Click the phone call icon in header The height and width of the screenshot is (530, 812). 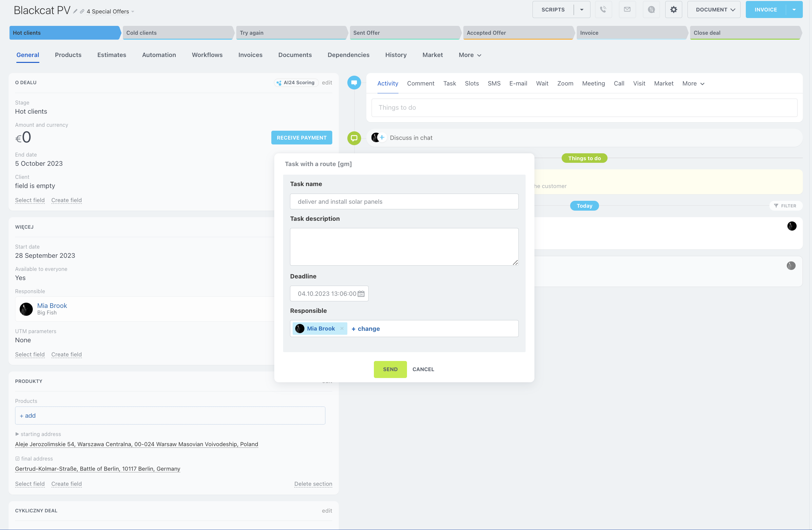tap(603, 9)
